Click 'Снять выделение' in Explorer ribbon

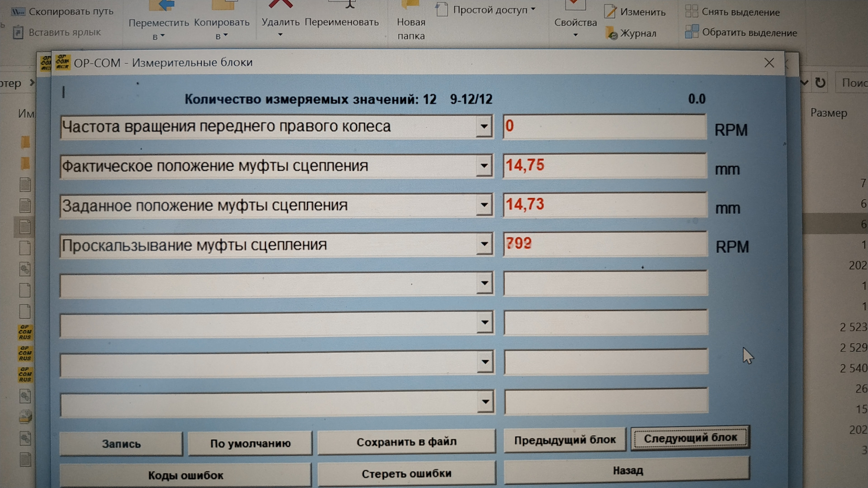(733, 12)
